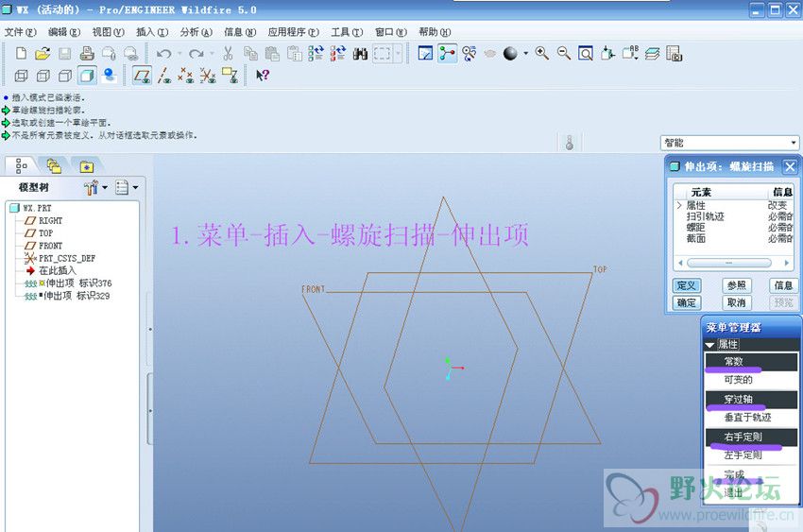Click the Reorient view icon
Viewport: 803px width, 532px height.
point(607,53)
